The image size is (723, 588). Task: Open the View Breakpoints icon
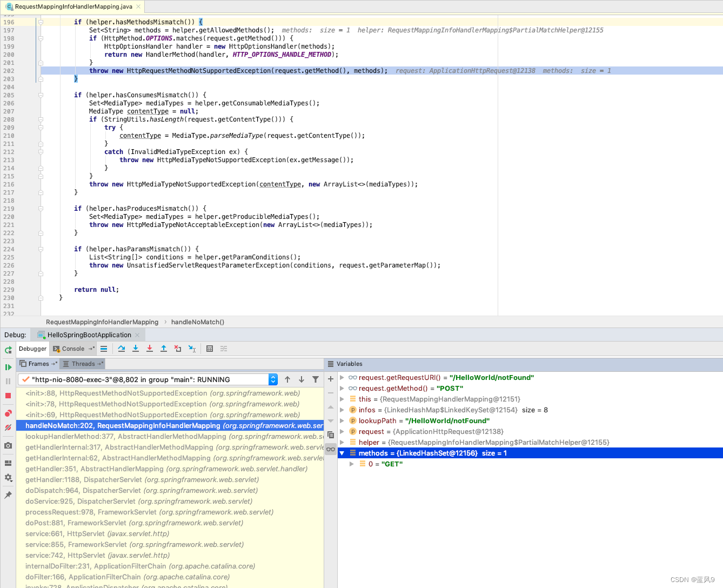pyautogui.click(x=8, y=413)
